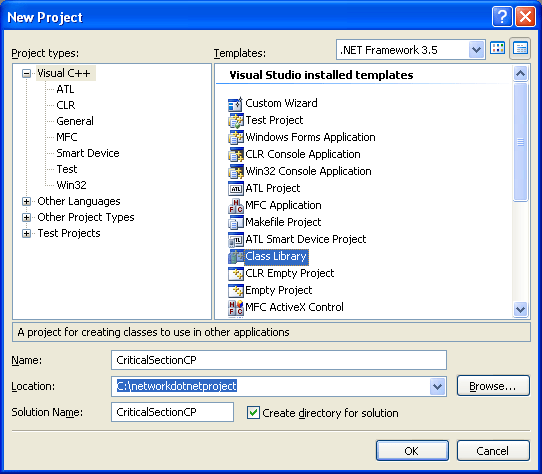Expand the Other Project Types node
The width and height of the screenshot is (542, 474).
pyautogui.click(x=26, y=217)
